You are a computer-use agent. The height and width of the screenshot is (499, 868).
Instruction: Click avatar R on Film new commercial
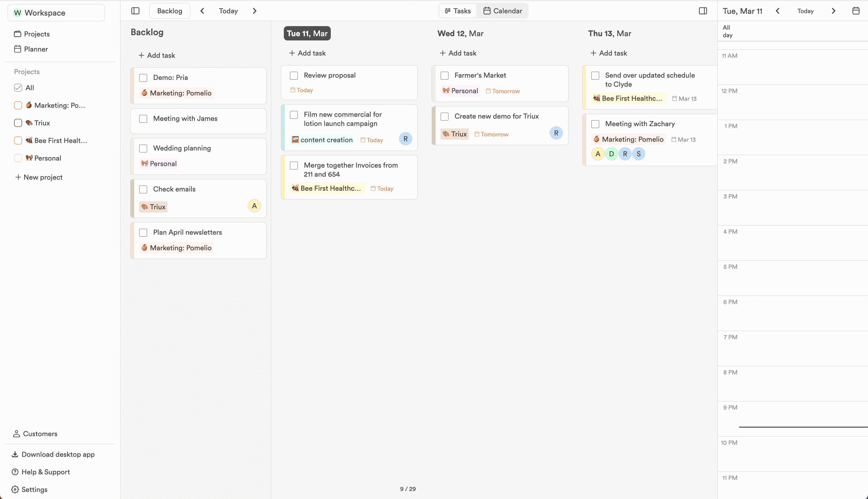click(406, 139)
